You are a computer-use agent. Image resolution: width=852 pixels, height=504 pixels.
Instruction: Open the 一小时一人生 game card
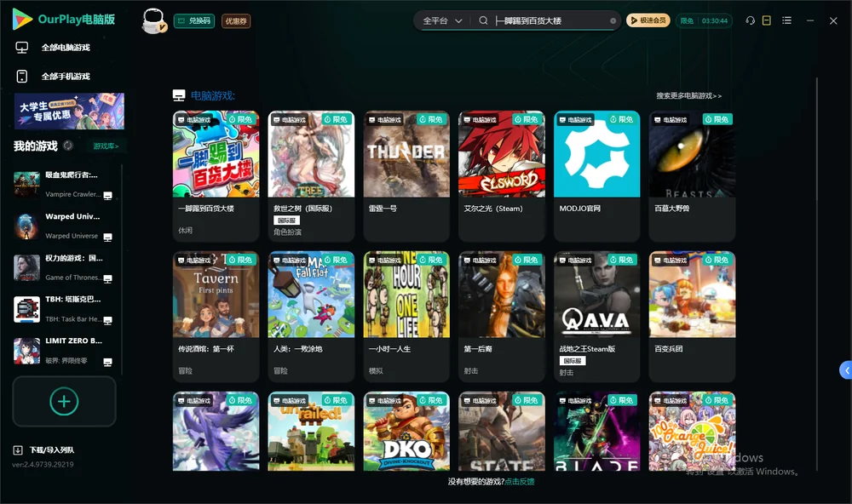coord(406,317)
